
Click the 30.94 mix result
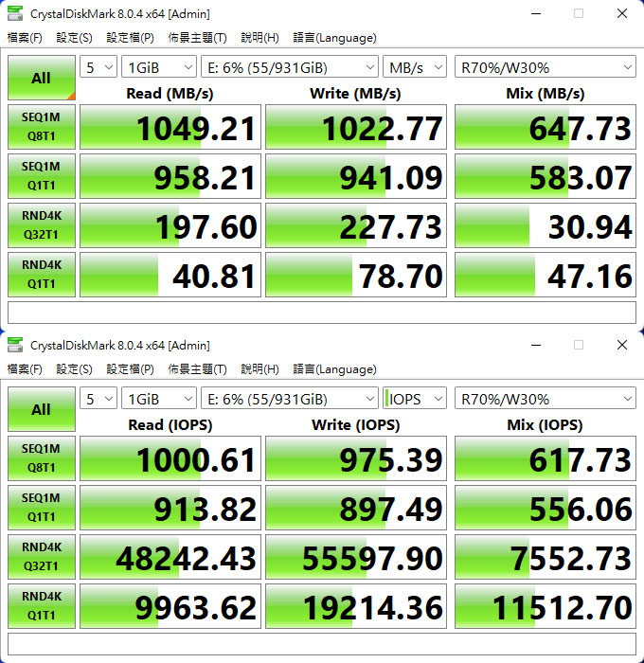[546, 225]
